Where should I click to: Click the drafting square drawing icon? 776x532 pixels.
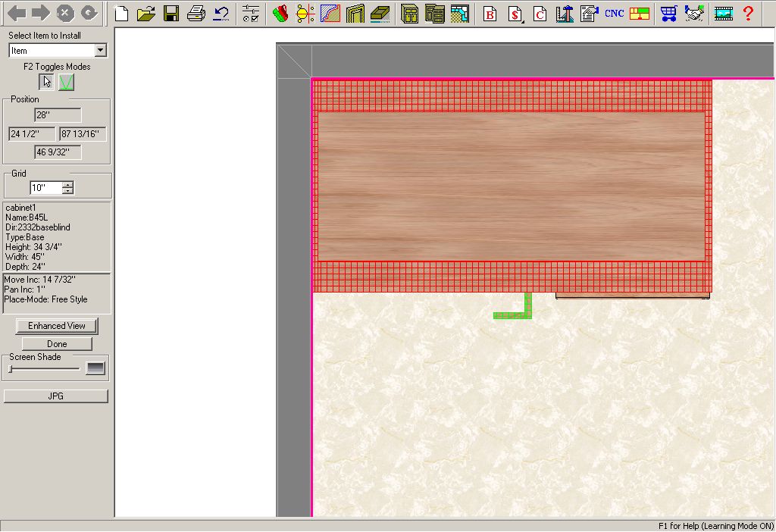click(x=564, y=14)
